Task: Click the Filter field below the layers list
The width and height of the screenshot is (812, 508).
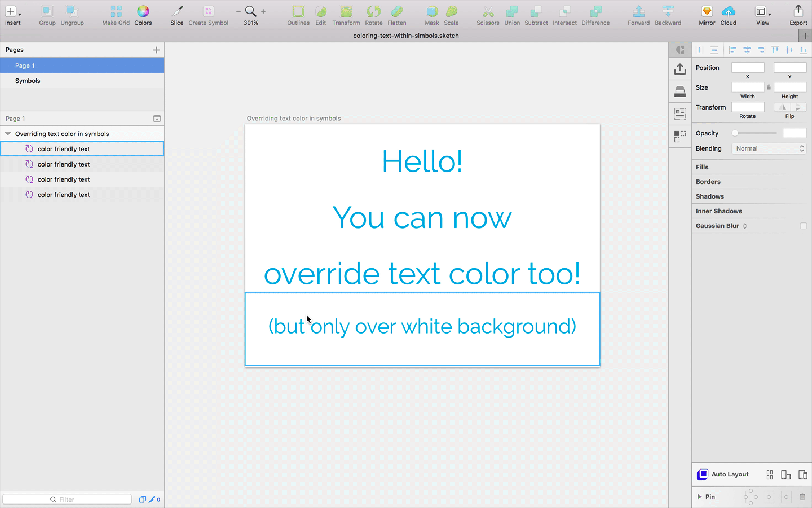Action: tap(67, 499)
